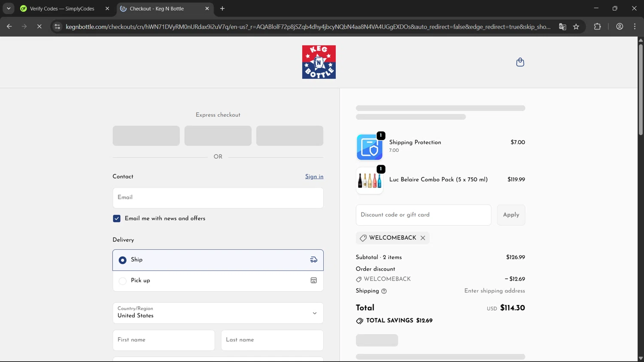
Task: Click the Keg N Bottle logo
Action: [319, 62]
